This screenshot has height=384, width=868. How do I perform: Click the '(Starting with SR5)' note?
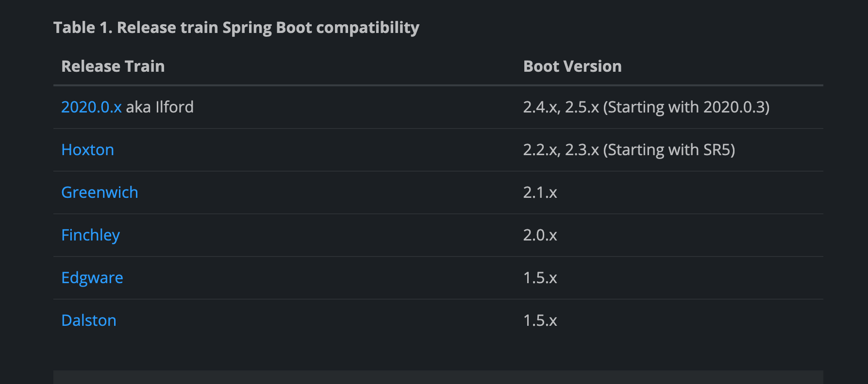coord(669,150)
